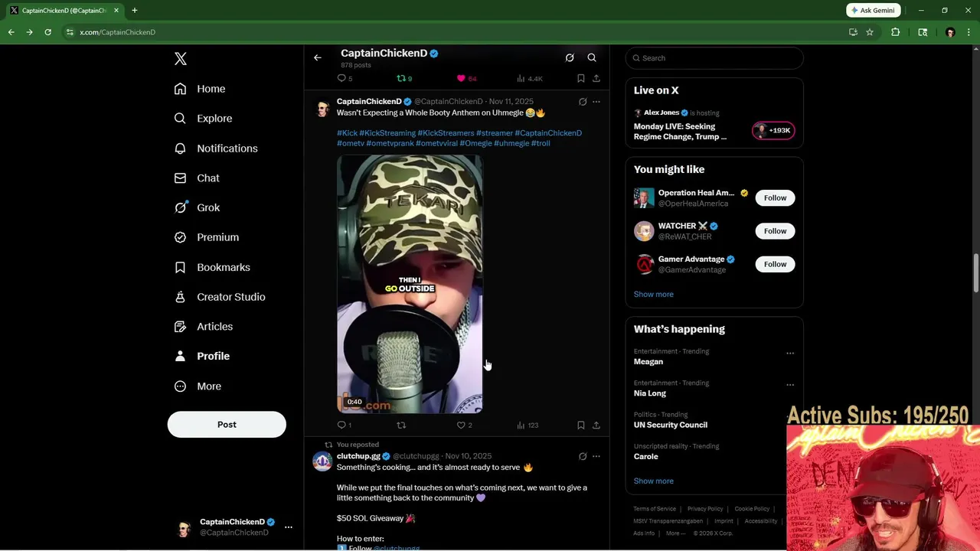Viewport: 980px width, 551px height.
Task: Bookmark the Booty Anthem post
Action: (581, 425)
